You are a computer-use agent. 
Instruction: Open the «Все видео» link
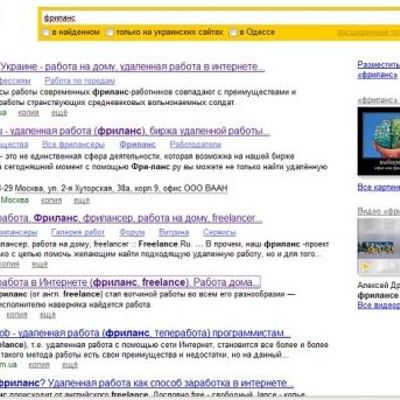point(379,305)
